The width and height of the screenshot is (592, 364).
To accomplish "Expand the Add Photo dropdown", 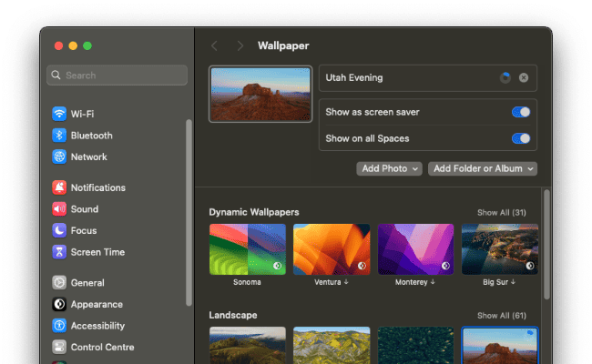I will (x=389, y=168).
